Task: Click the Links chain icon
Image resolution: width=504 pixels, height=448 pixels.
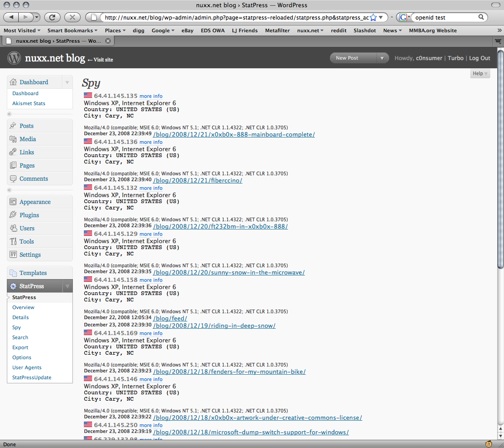Action: tap(13, 152)
